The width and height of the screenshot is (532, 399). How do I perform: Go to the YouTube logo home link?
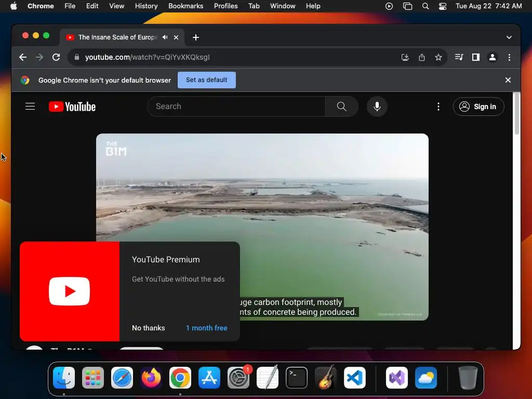(72, 107)
